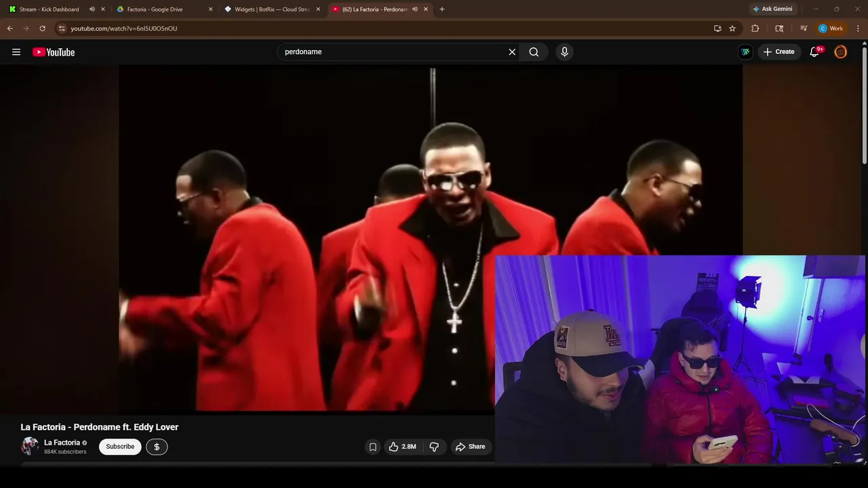868x488 pixels.
Task: Install app icon in address bar
Action: 717,28
